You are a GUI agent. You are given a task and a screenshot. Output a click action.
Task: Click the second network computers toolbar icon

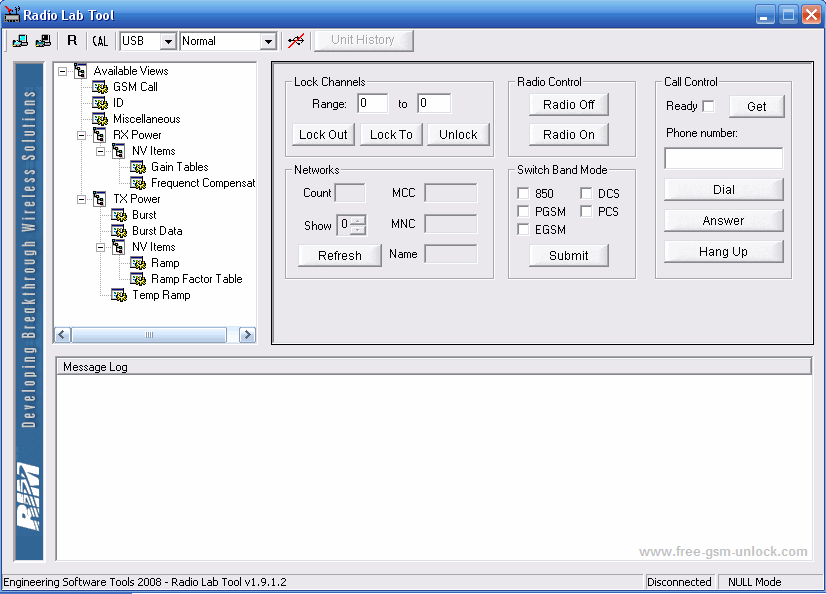43,41
